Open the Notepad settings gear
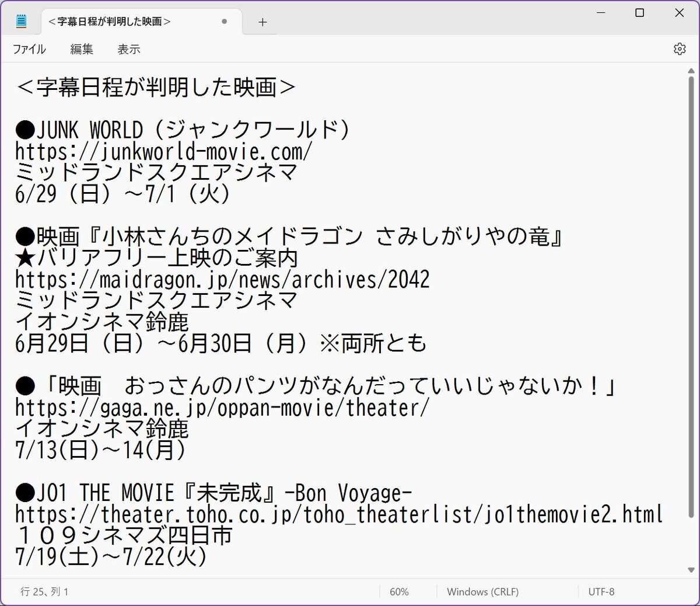This screenshot has width=700, height=606. tap(680, 49)
